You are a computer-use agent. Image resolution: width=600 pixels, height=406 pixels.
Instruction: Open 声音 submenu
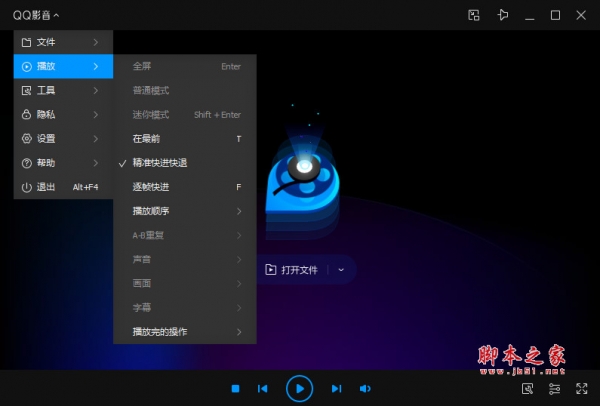(185, 259)
